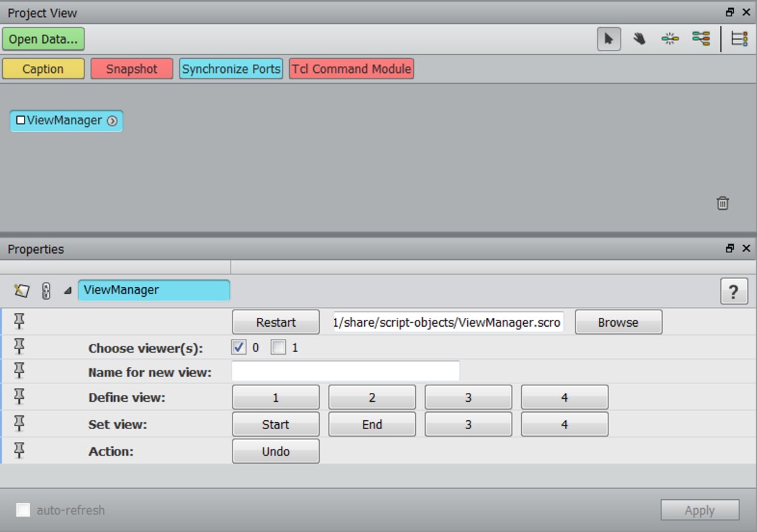The image size is (757, 532).
Task: Open ViewManager help with the question mark
Action: 734,291
